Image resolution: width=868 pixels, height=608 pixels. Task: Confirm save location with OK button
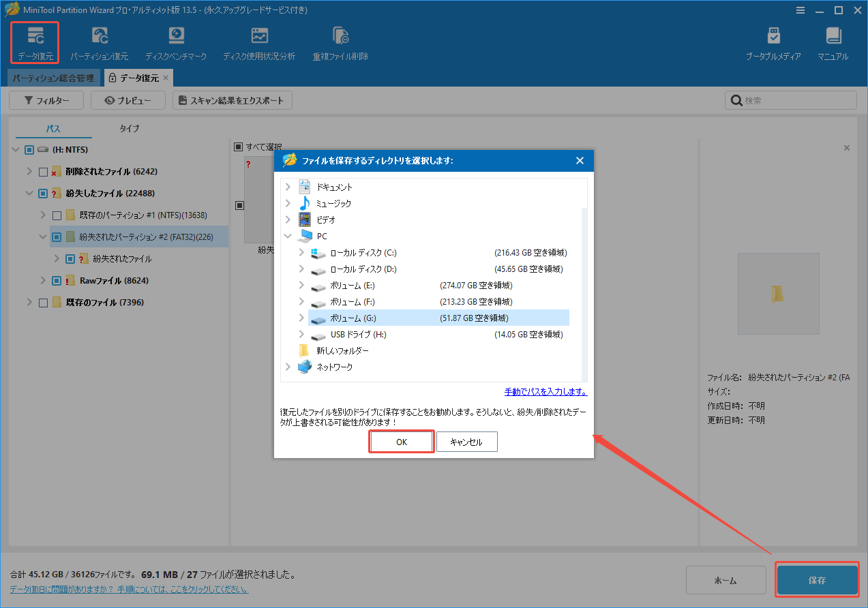(401, 442)
